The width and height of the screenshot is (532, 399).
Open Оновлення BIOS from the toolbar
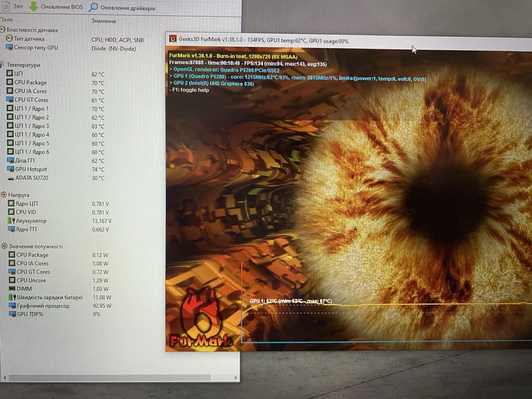[x=56, y=6]
